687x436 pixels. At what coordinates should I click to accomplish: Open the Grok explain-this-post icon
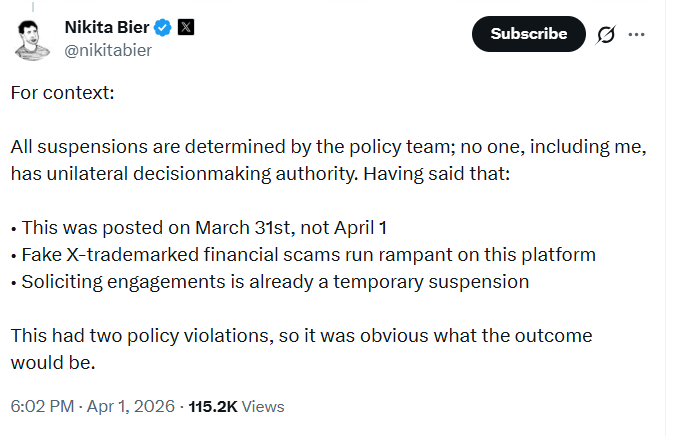point(605,34)
